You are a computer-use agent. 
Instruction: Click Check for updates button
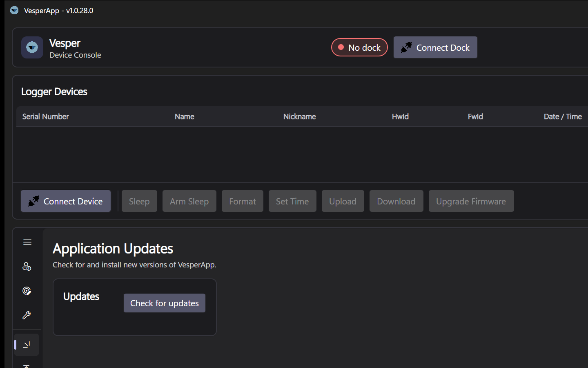coord(165,303)
